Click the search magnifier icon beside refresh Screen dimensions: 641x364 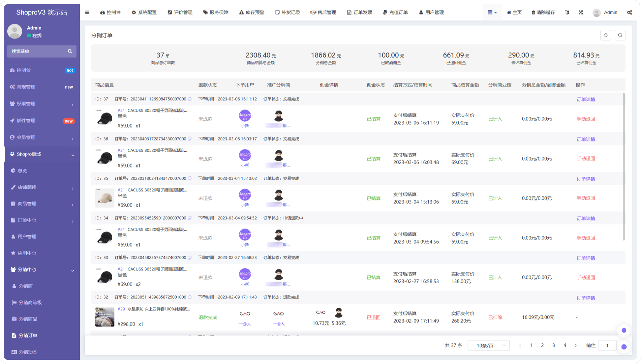pos(620,35)
